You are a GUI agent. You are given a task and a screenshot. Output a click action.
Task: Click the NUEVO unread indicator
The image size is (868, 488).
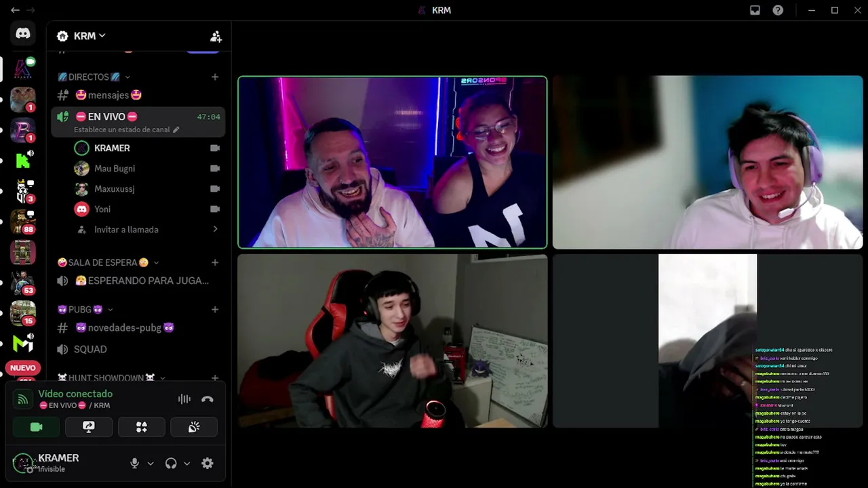23,368
